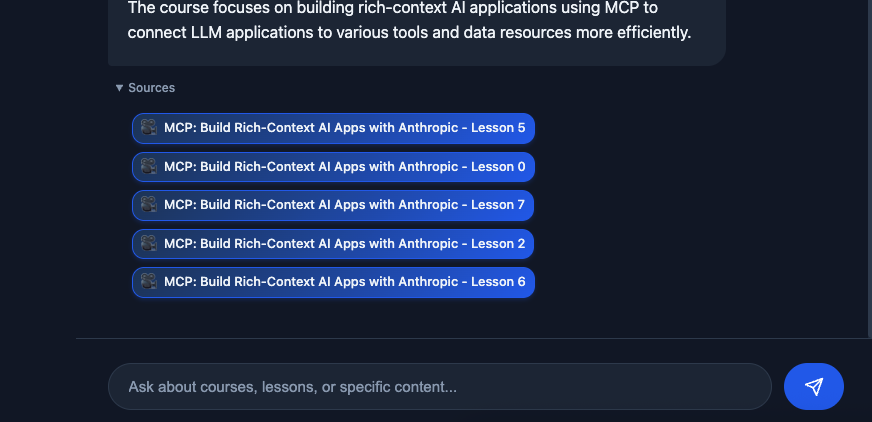Focus the 'Ask about courses' input field
The image size is (872, 422).
click(x=440, y=387)
